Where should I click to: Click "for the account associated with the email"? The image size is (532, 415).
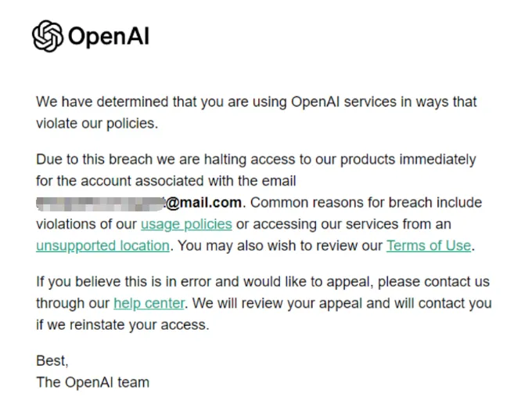point(166,181)
